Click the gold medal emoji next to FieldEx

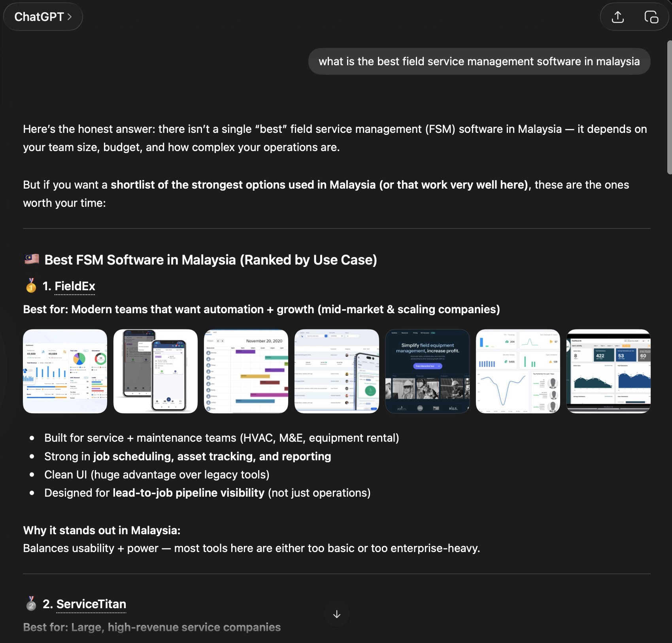(x=31, y=286)
